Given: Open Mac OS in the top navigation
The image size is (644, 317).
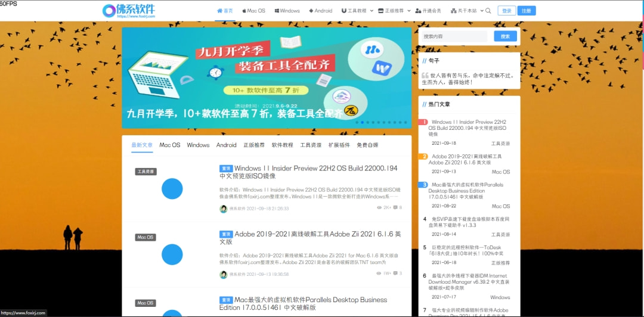Looking at the screenshot, I should [x=254, y=11].
